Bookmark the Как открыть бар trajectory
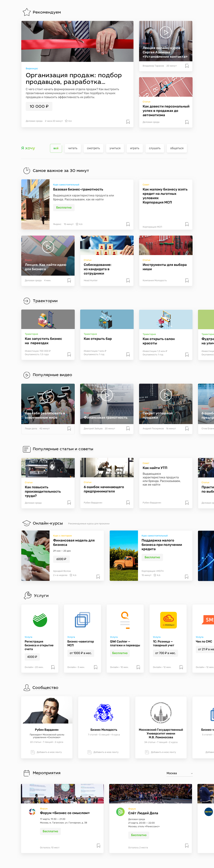214x868 pixels. pyautogui.click(x=128, y=354)
